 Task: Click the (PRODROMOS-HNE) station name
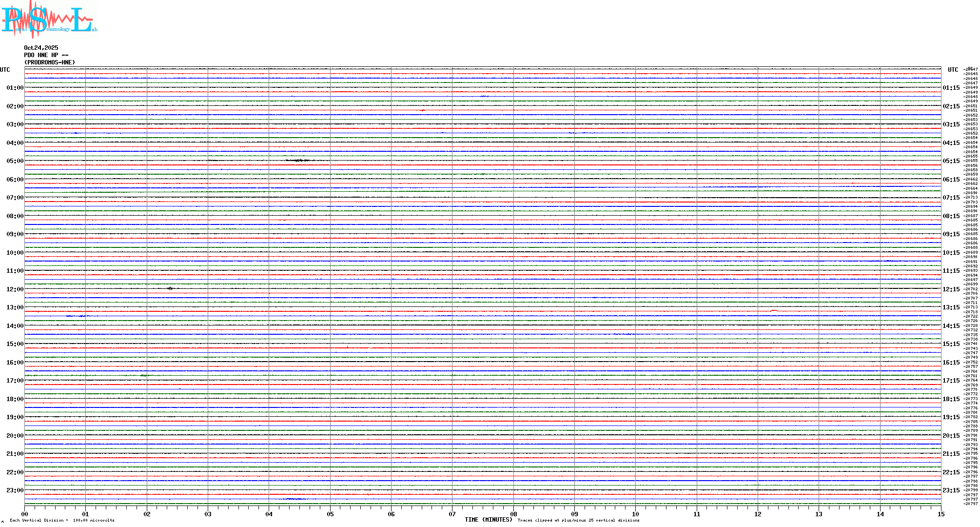[50, 62]
